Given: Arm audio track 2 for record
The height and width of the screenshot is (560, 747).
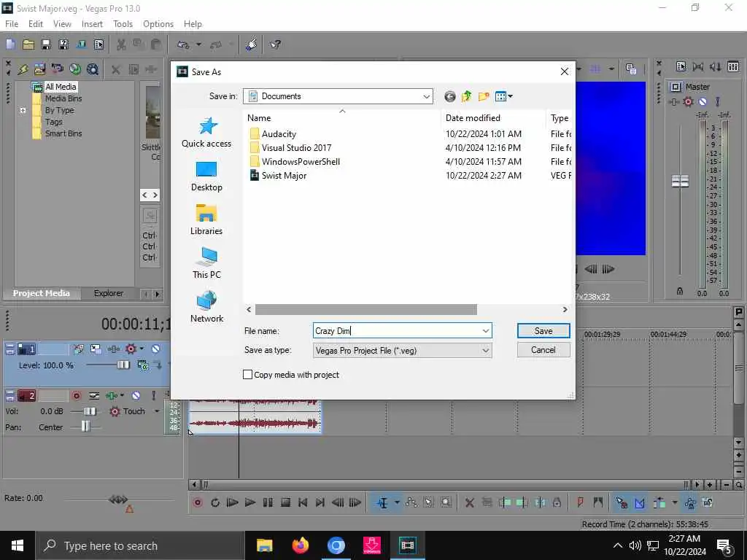Looking at the screenshot, I should 76,396.
